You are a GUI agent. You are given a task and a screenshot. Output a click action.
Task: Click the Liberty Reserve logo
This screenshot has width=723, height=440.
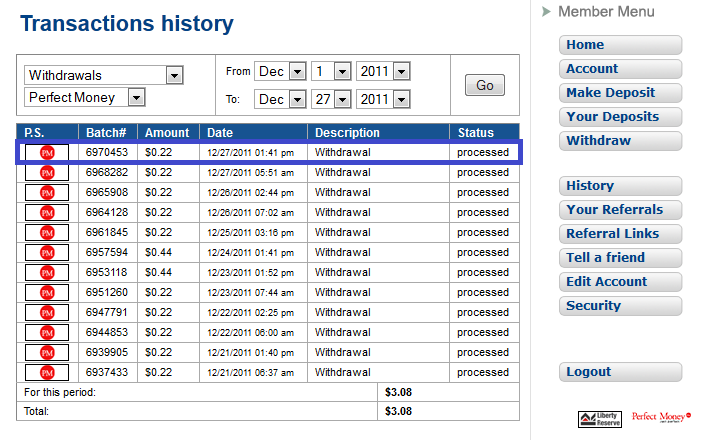(600, 418)
